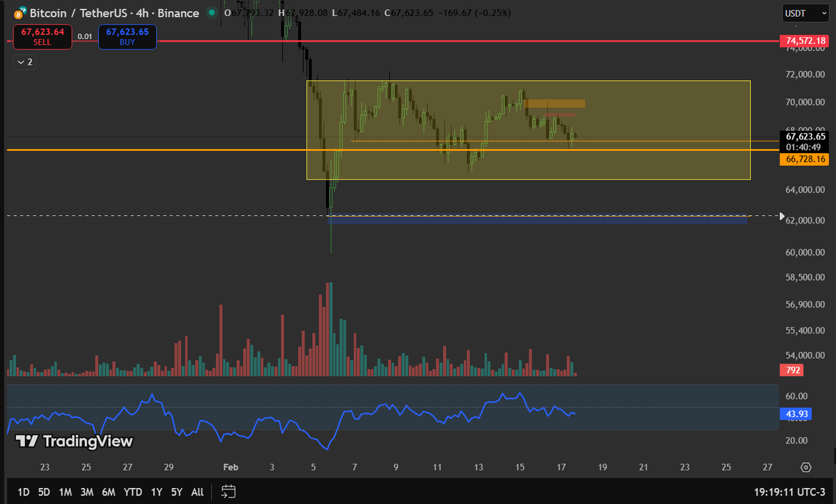Select the YTD time range
The width and height of the screenshot is (836, 504).
click(x=133, y=492)
